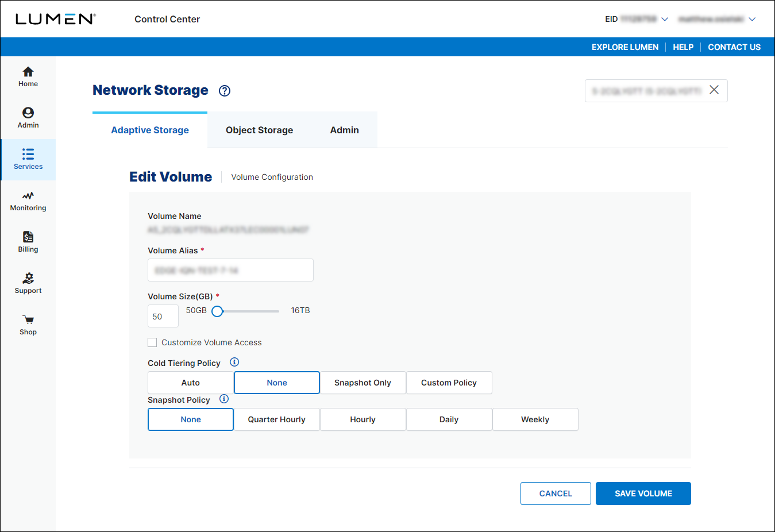Expand the EID dropdown chevron
The width and height of the screenshot is (775, 532).
(665, 19)
